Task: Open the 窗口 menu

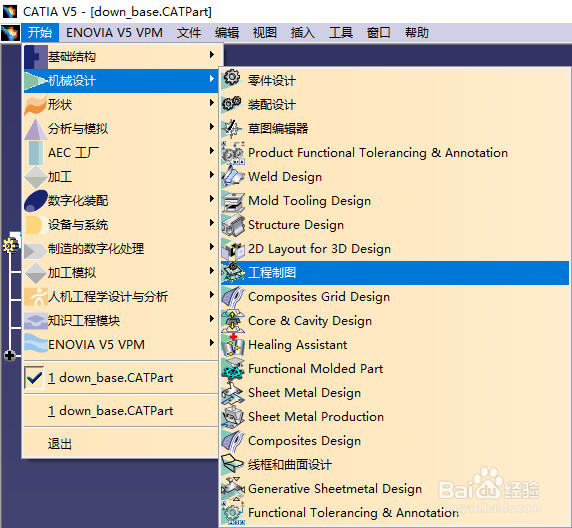Action: tap(378, 33)
